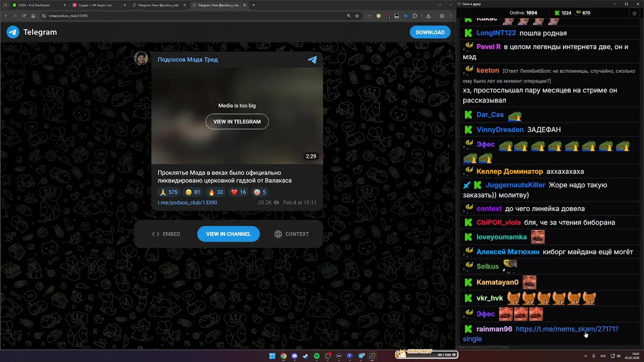The width and height of the screenshot is (644, 362).
Task: Show hidden system tray icons chevron
Action: tap(585, 356)
